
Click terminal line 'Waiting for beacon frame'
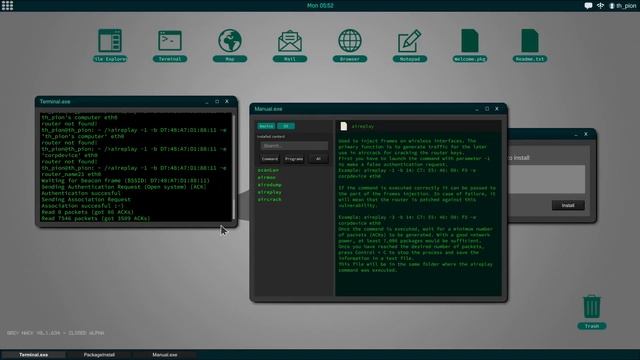click(125, 180)
